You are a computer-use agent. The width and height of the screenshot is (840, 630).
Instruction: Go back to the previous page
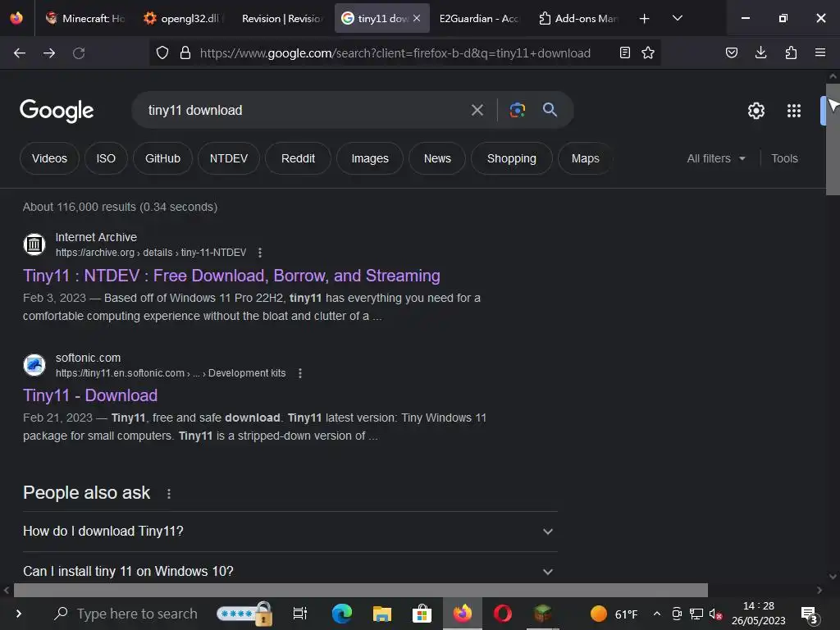pyautogui.click(x=20, y=53)
